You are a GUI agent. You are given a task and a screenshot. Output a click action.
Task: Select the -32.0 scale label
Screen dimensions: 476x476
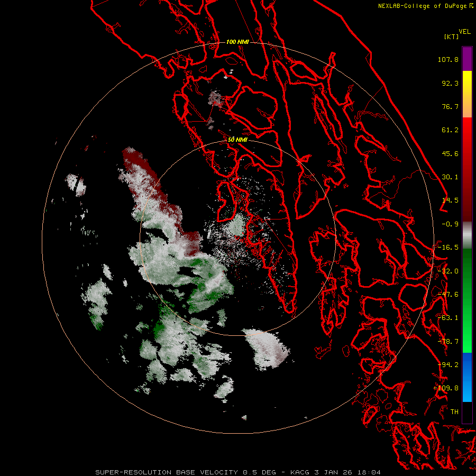[448, 271]
